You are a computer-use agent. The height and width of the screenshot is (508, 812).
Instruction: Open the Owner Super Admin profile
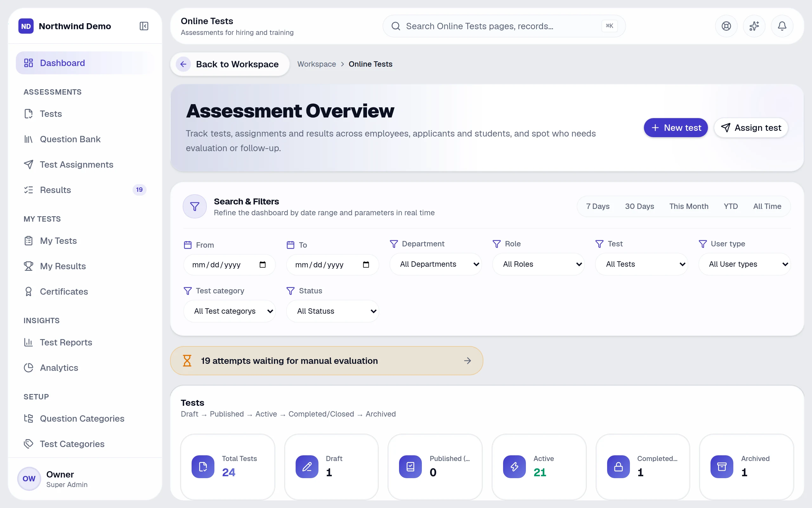pos(85,479)
